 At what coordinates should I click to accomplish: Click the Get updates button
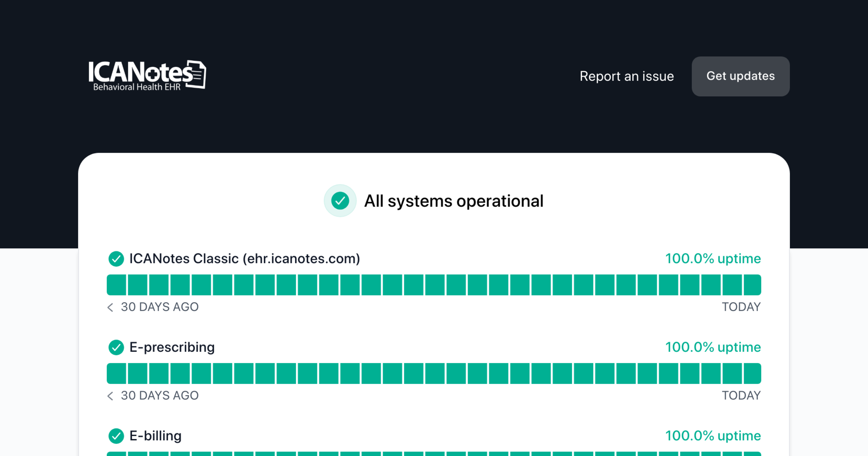tap(741, 76)
